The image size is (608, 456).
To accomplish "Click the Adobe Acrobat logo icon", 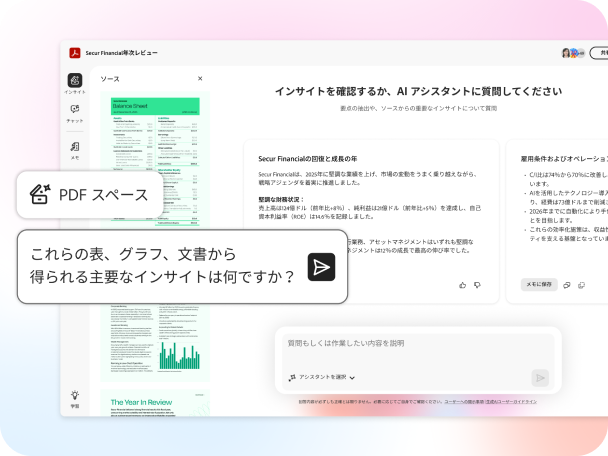I will pyautogui.click(x=75, y=53).
